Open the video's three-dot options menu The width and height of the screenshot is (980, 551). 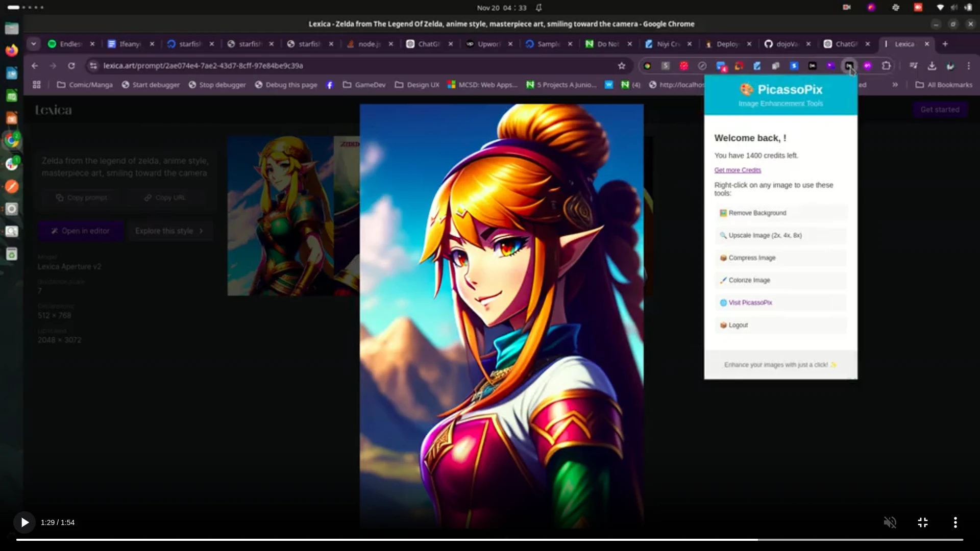pyautogui.click(x=955, y=522)
